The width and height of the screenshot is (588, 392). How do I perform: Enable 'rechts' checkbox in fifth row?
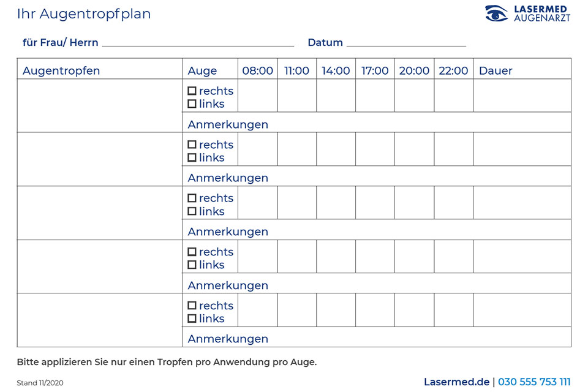192,306
